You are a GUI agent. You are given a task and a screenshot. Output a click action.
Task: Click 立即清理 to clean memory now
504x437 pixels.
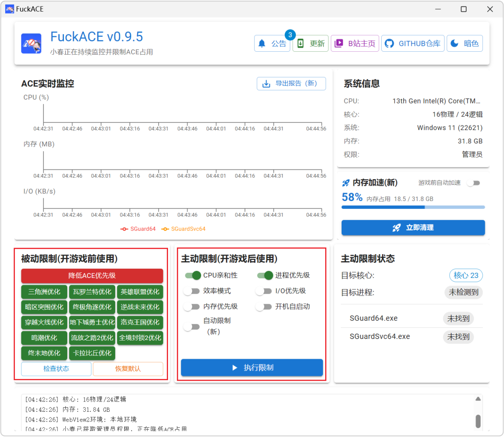click(413, 228)
